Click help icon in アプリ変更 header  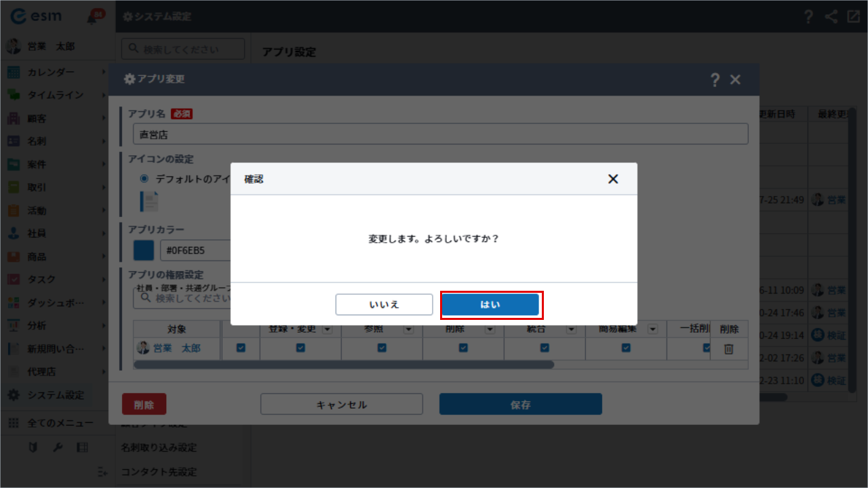[715, 80]
